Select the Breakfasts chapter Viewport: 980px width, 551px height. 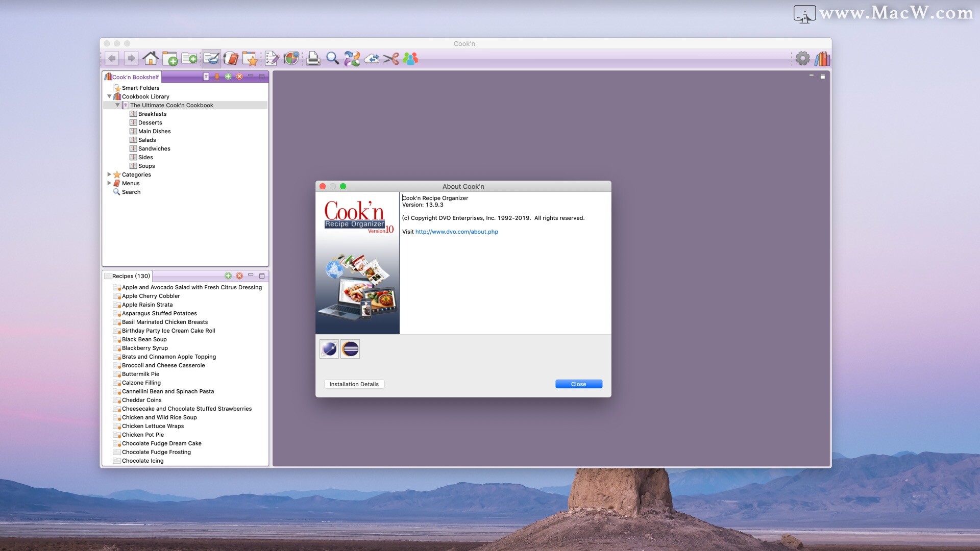click(152, 114)
